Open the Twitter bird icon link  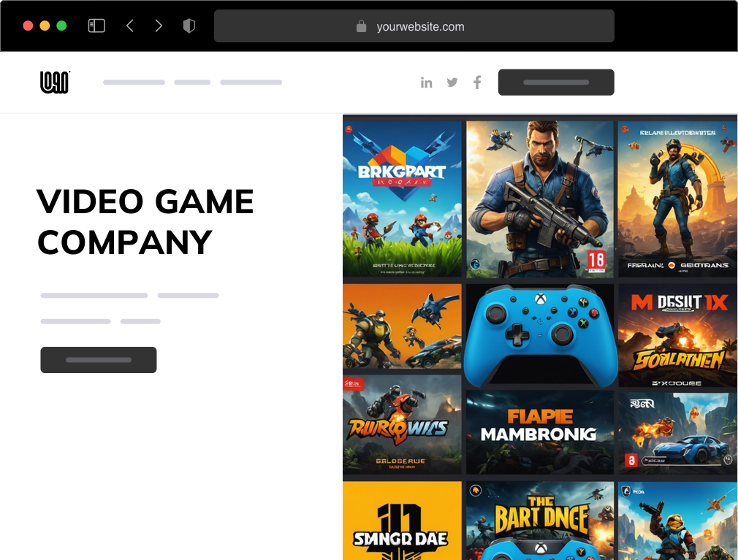452,83
